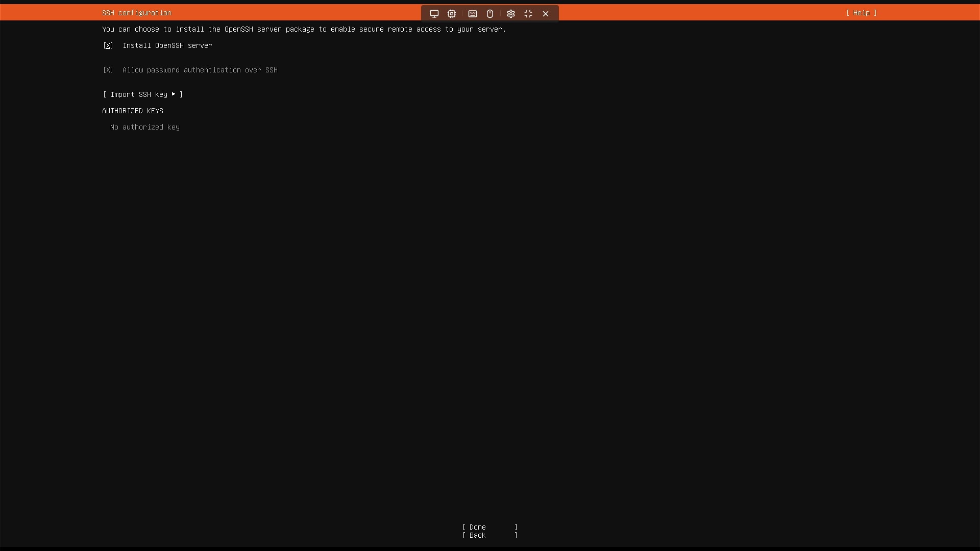
Task: Click the SSH configuration title
Action: [x=137, y=13]
